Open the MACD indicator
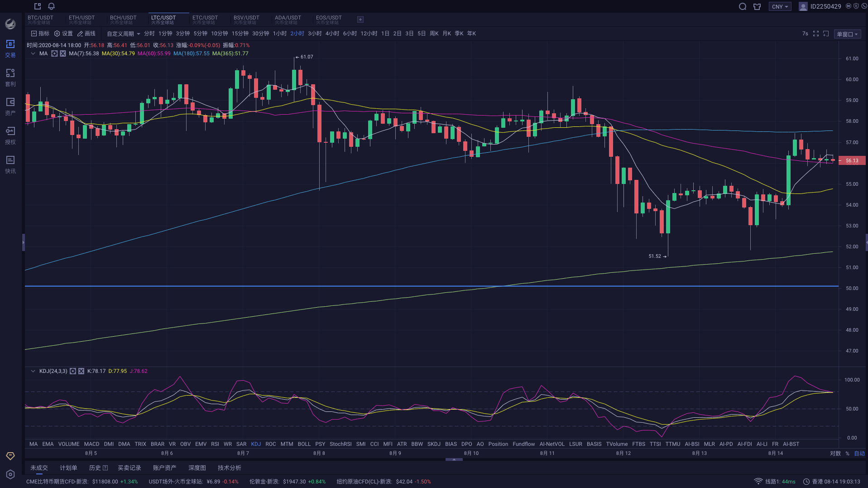 click(x=91, y=444)
